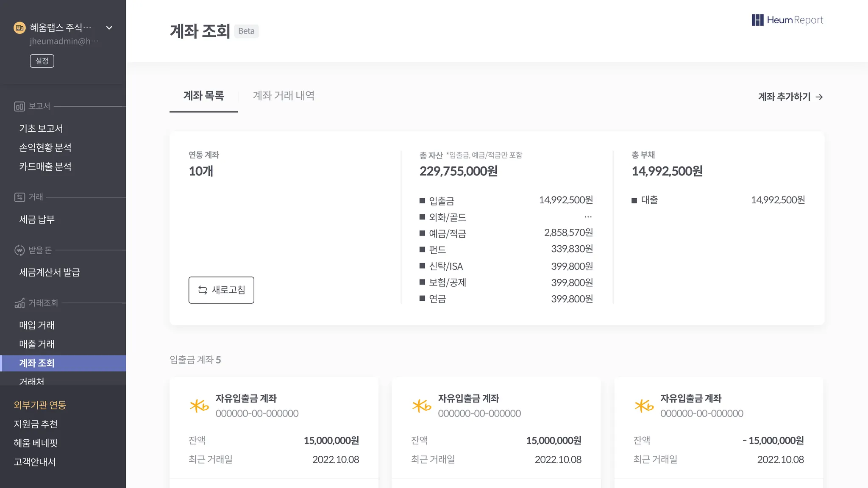Open 카드매출 분석 sidebar item
868x488 pixels.
click(x=45, y=166)
